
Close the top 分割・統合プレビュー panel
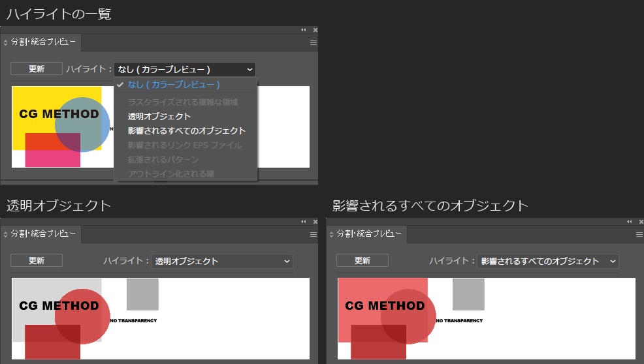(315, 30)
